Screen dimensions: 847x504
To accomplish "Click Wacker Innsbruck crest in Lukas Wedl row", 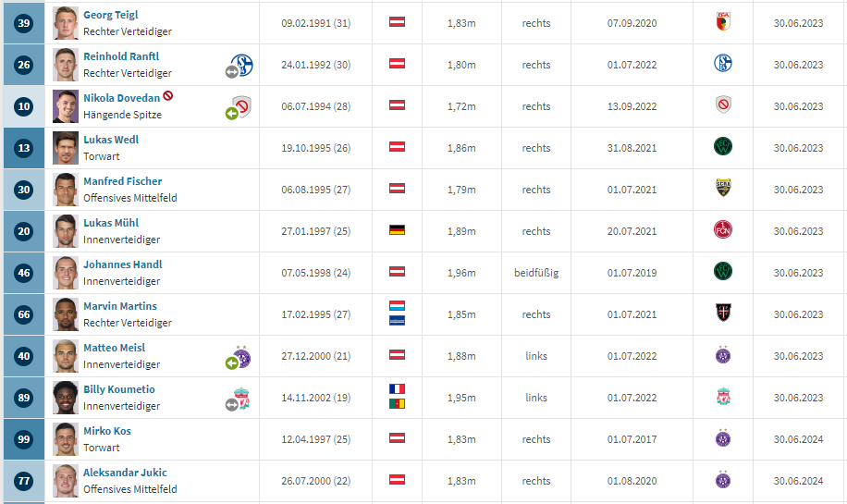I will click(723, 146).
